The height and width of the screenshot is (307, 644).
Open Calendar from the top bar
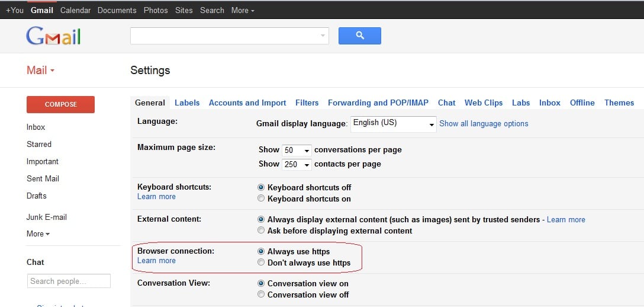click(76, 10)
